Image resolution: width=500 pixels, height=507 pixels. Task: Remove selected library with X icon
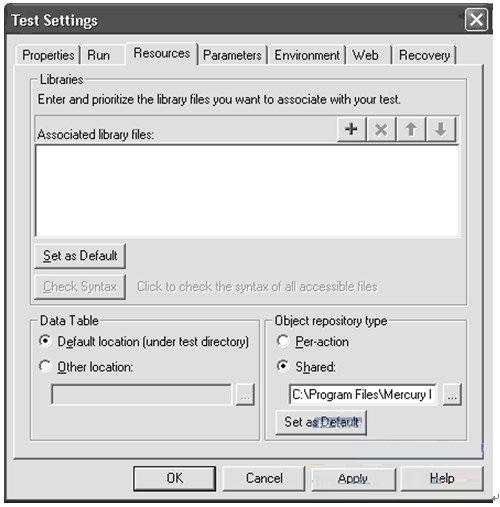[x=381, y=129]
